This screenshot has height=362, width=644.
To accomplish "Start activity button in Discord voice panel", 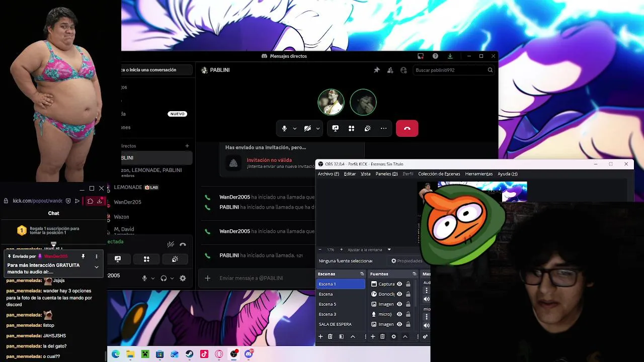I will coord(146,259).
